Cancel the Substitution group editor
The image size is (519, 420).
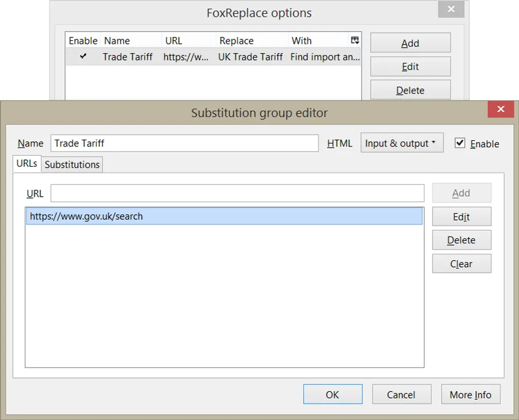coord(402,394)
